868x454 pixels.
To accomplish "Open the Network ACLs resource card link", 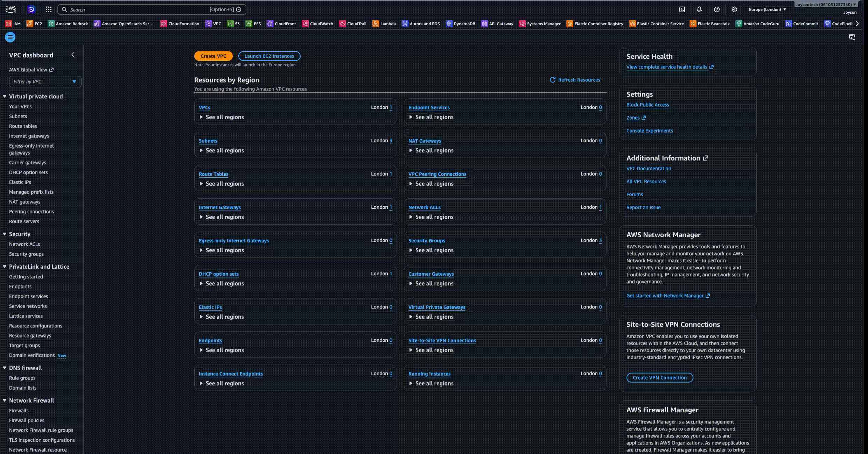I will click(424, 207).
